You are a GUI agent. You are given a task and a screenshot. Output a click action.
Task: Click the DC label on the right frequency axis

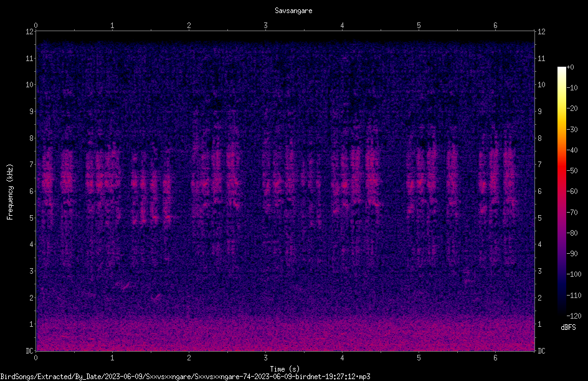[x=541, y=351]
